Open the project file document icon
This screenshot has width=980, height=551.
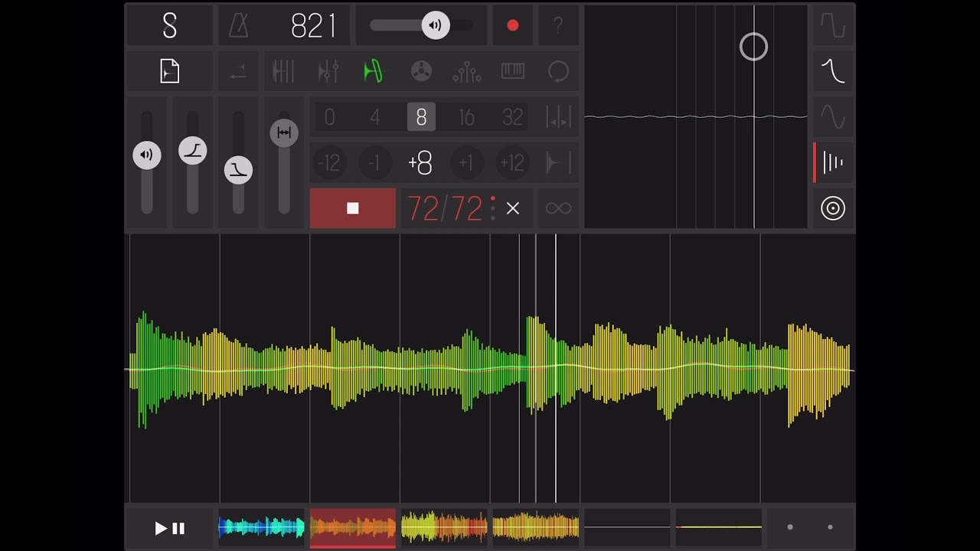(169, 71)
